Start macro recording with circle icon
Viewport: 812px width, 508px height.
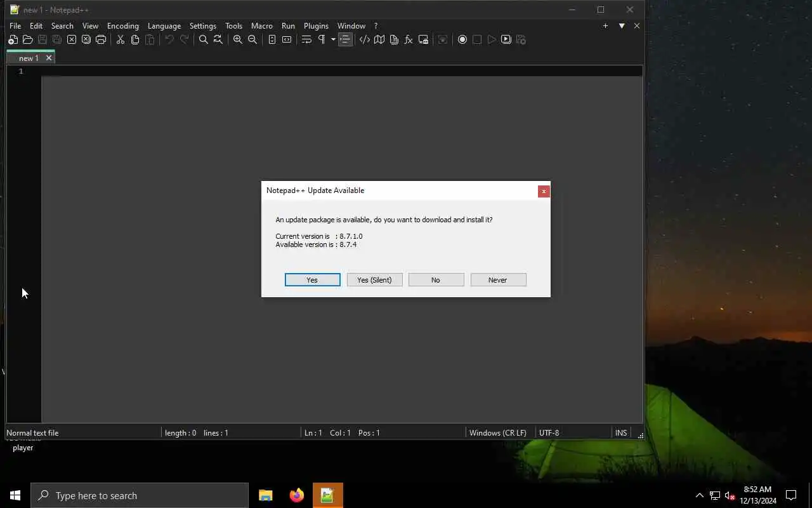pyautogui.click(x=462, y=39)
